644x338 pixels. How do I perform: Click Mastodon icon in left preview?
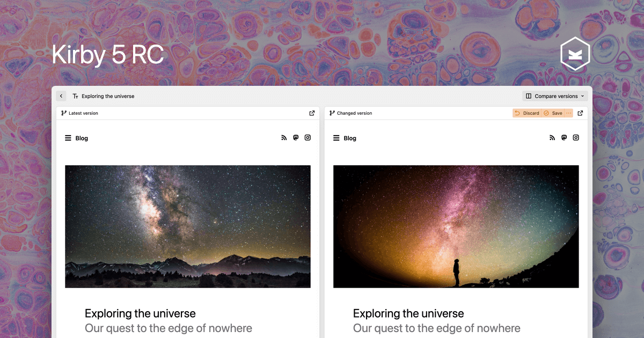[x=296, y=138]
